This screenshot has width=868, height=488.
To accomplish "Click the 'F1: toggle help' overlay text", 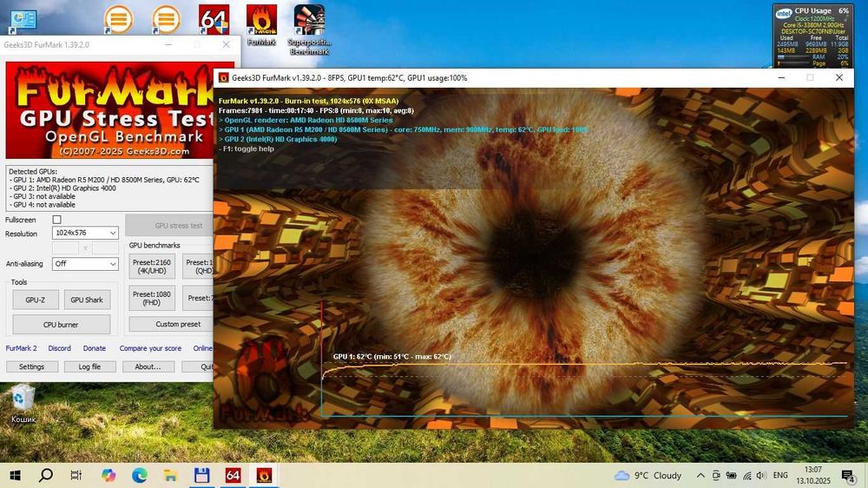I will pos(247,148).
